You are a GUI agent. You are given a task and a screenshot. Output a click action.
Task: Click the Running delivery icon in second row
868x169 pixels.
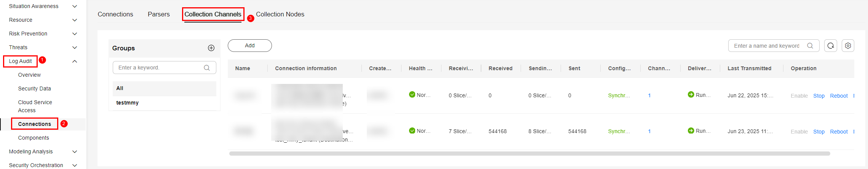click(691, 131)
